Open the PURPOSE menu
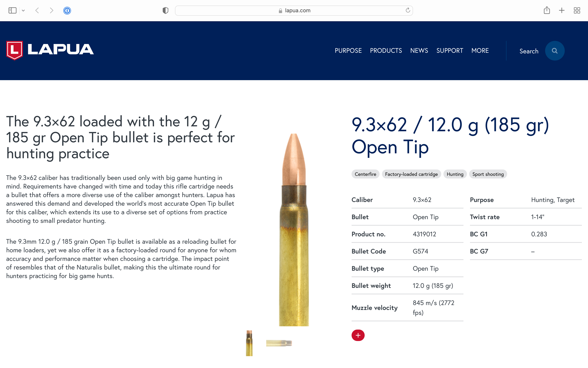 coord(348,51)
